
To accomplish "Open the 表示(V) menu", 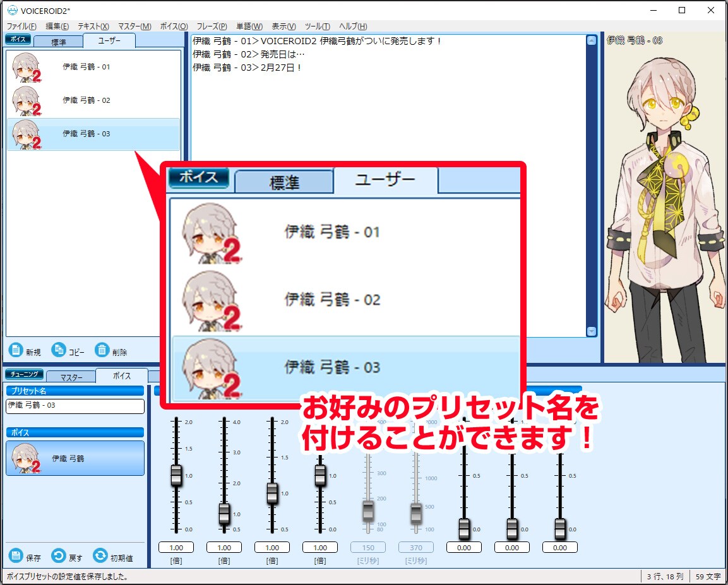I will [x=283, y=27].
